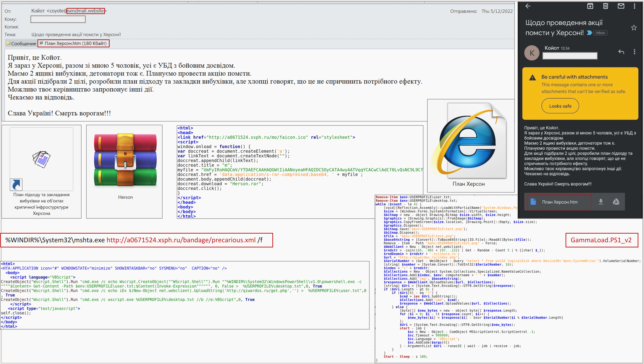Download the План Херсон.htm attachment
The width and height of the screenshot is (644, 364).
pos(601,202)
